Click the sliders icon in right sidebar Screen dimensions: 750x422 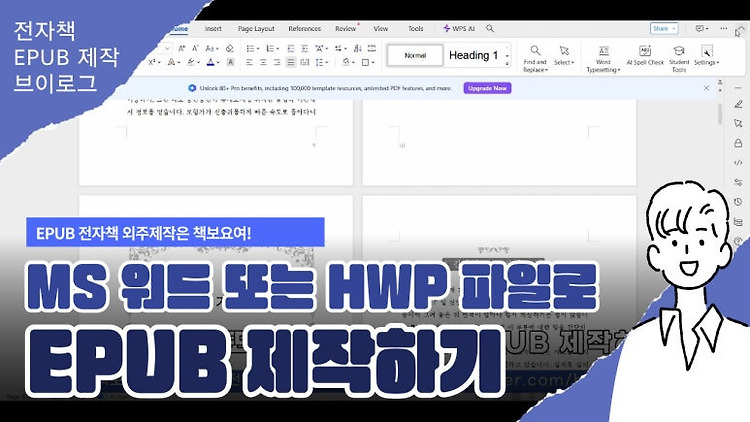(x=738, y=182)
